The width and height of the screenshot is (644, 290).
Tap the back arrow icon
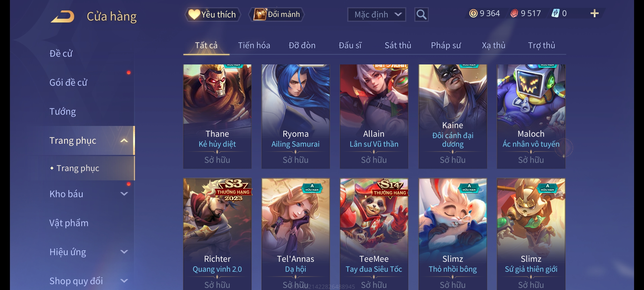(63, 16)
